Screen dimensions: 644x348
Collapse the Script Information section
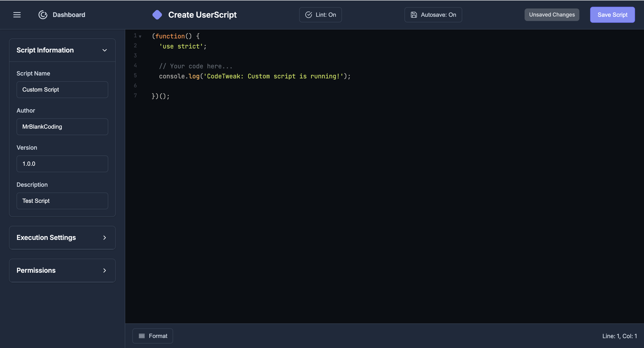point(62,50)
